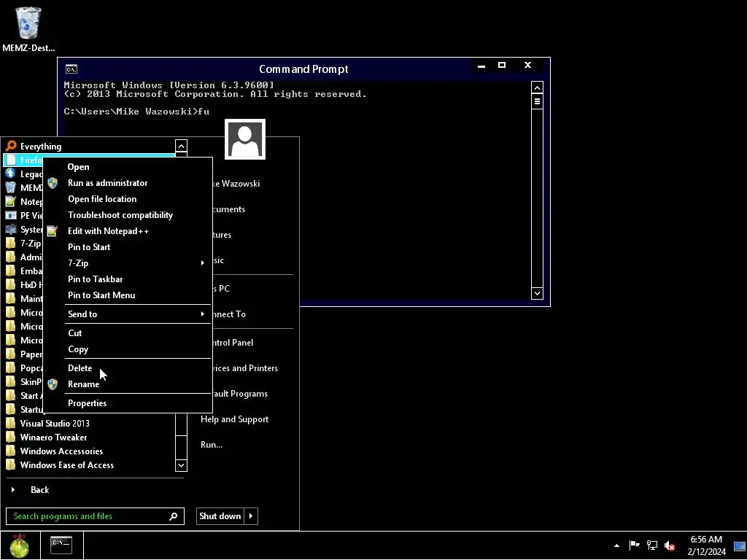Screen dimensions: 747x560
Task: Choose Pin to Taskbar
Action: (x=128, y=279)
